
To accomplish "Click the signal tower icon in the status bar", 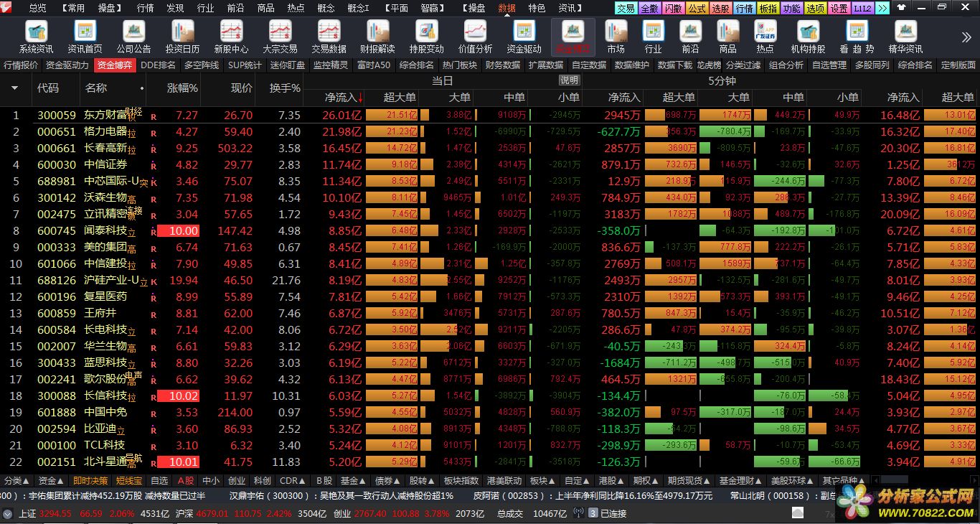I will 579,513.
